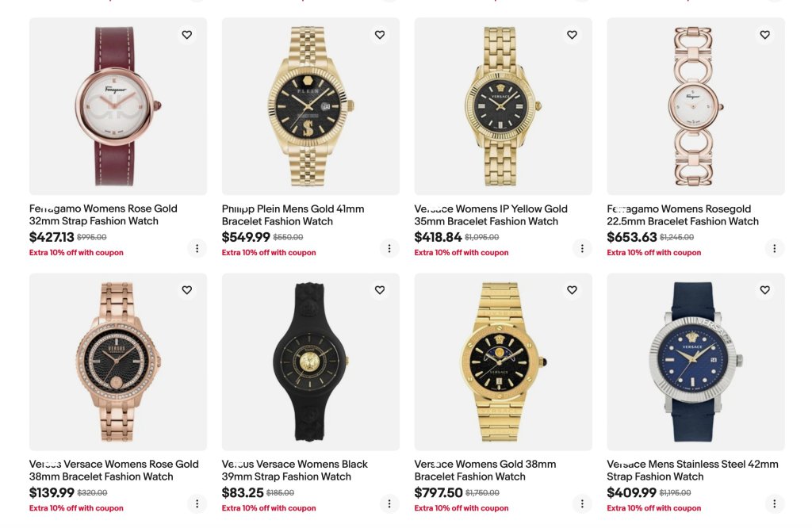This screenshot has width=812, height=528.
Task: Favorite Versace Mens Stainless Steel 42mm watch
Action: 765,290
